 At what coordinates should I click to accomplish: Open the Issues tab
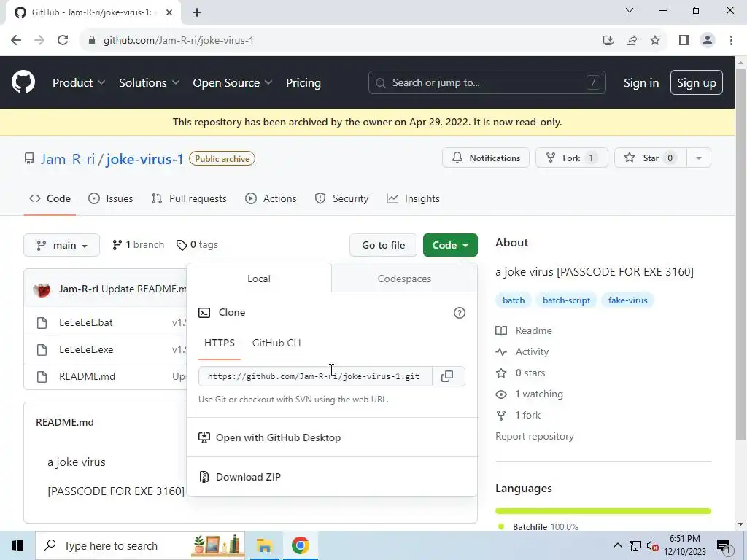[x=111, y=198]
